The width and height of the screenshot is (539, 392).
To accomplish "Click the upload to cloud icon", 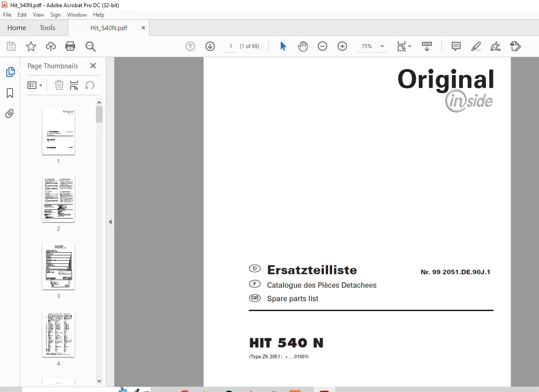I will click(x=50, y=46).
